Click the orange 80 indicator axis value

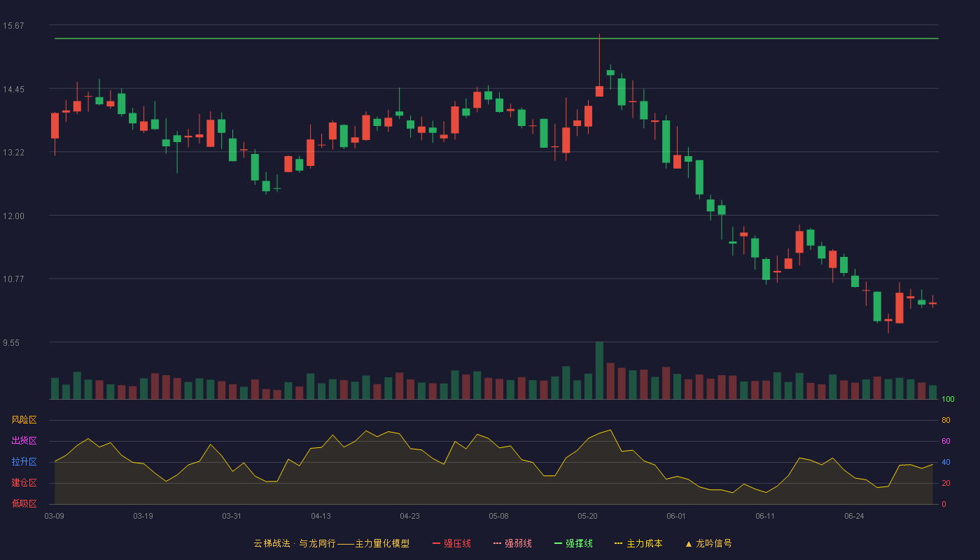(946, 420)
